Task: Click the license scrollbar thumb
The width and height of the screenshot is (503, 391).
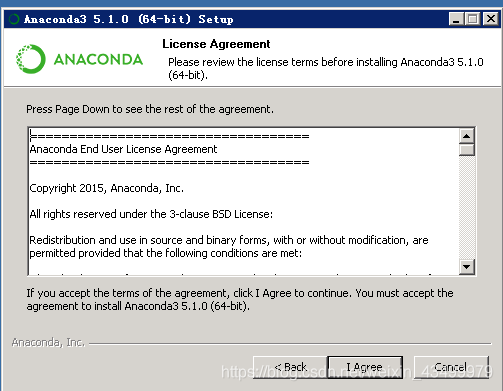Action: tap(467, 149)
